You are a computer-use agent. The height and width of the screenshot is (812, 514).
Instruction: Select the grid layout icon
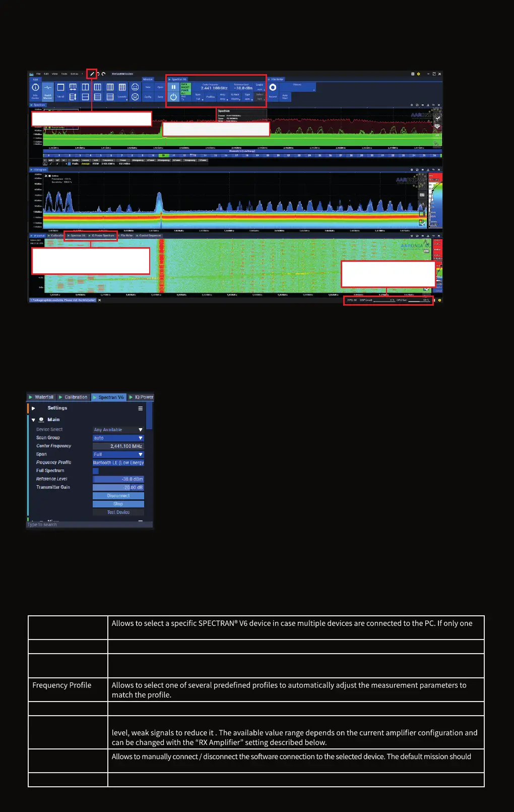click(122, 87)
